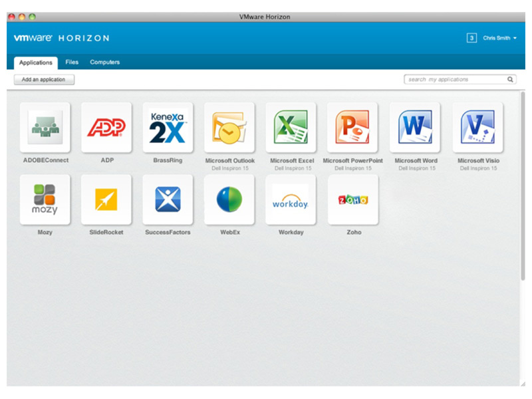The height and width of the screenshot is (399, 532).
Task: Select the BrassRing label text
Action: pyautogui.click(x=168, y=160)
